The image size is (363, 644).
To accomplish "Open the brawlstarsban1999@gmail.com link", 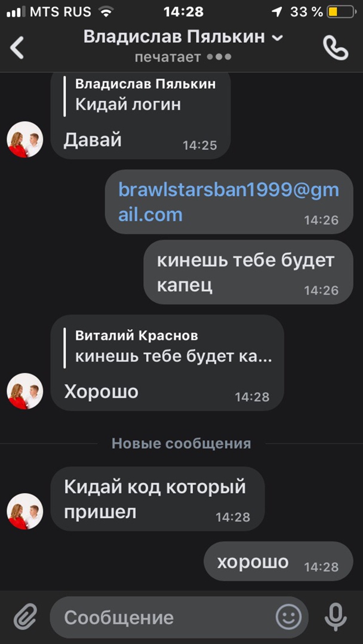I will 229,202.
